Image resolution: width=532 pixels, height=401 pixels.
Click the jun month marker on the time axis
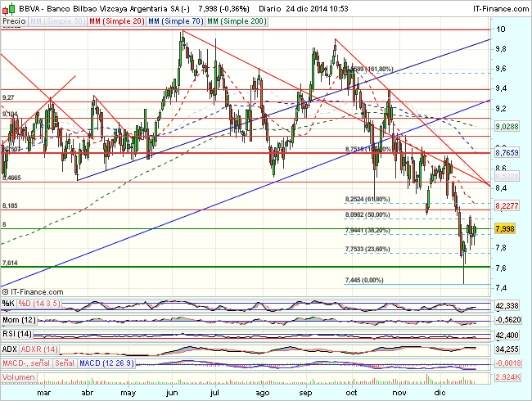click(172, 393)
